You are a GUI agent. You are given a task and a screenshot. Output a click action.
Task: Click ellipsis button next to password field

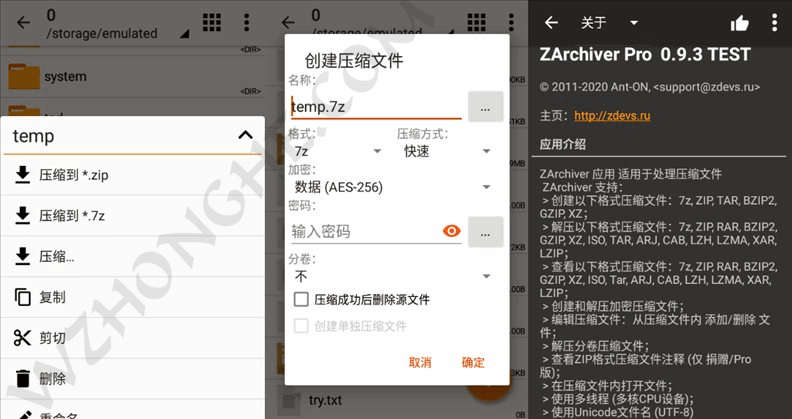tap(485, 232)
